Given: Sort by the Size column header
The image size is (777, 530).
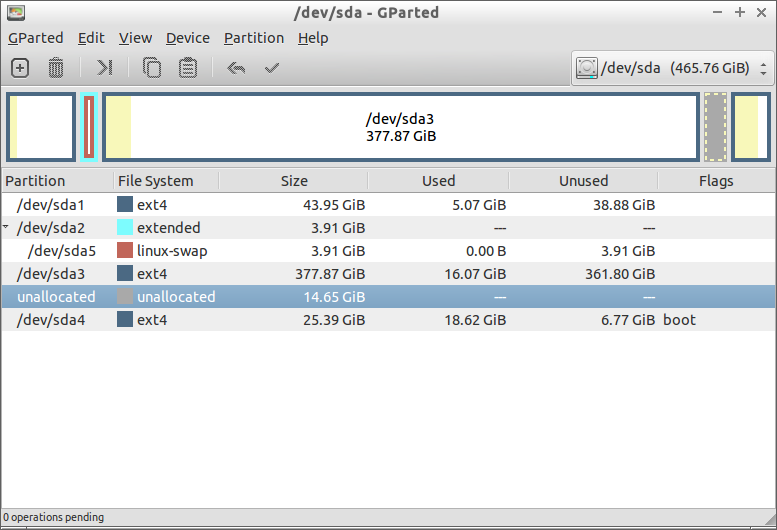Looking at the screenshot, I should tap(293, 181).
